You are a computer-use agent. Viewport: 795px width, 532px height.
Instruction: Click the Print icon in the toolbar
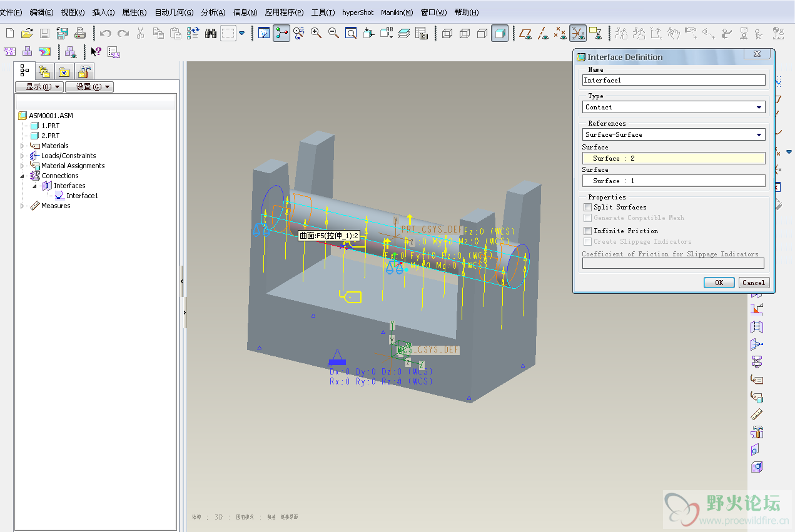[x=79, y=33]
